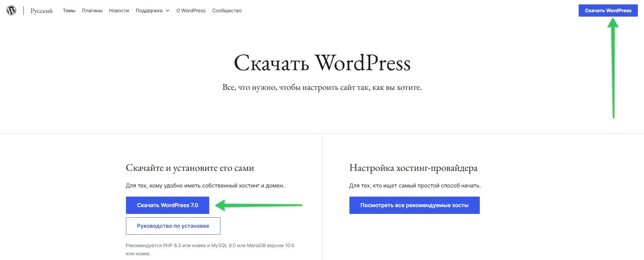644x260 pixels.
Task: Click the heading Настройка хостинг-провайдера
Action: coord(413,168)
